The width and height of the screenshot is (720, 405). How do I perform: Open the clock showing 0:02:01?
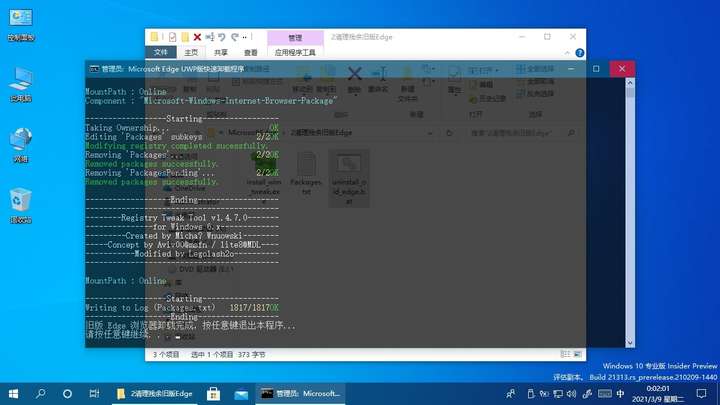point(658,394)
